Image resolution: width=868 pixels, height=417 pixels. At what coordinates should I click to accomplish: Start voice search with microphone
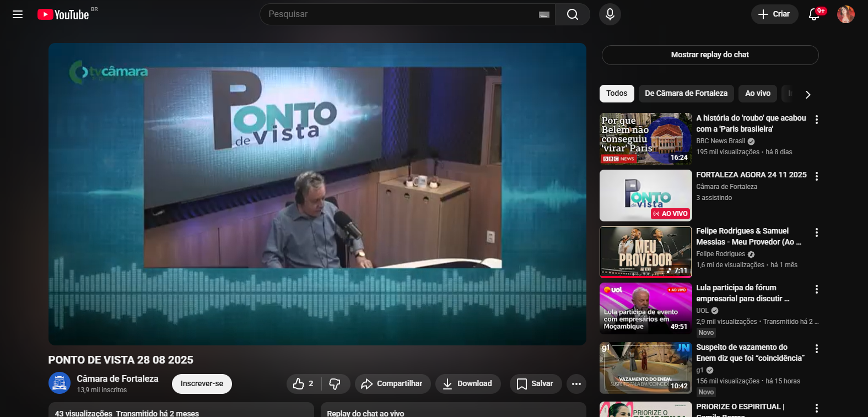[610, 14]
